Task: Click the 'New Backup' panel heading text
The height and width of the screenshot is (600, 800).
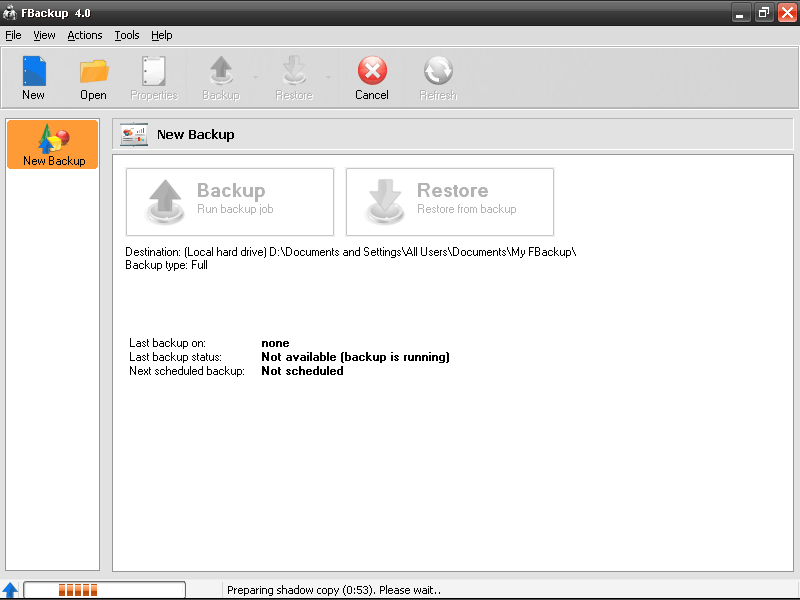Action: coord(196,135)
